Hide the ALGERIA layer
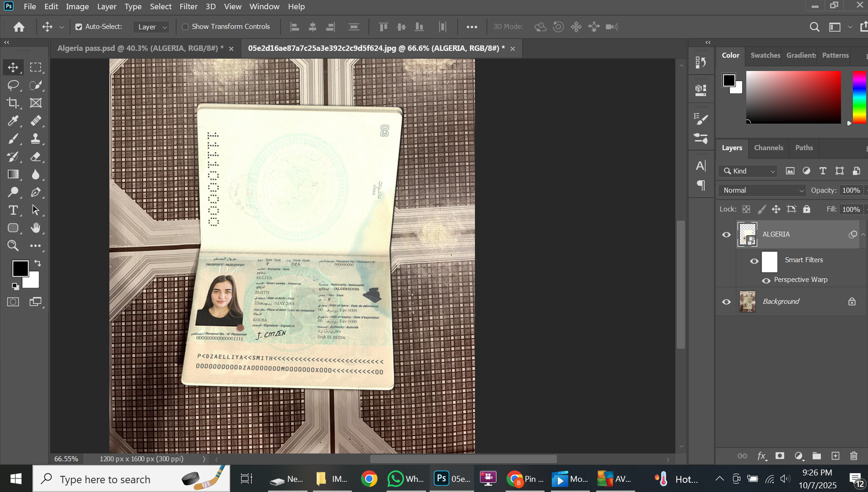 point(726,235)
